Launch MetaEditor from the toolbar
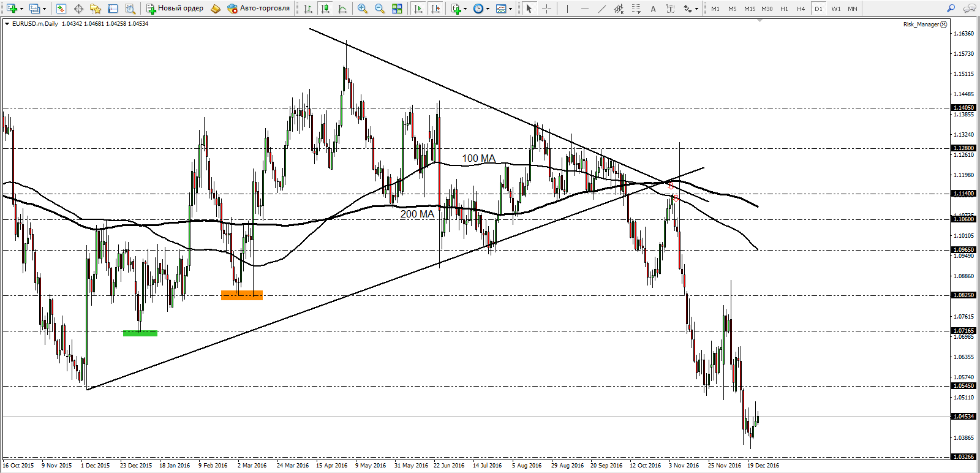The width and height of the screenshot is (980, 473). [216, 9]
